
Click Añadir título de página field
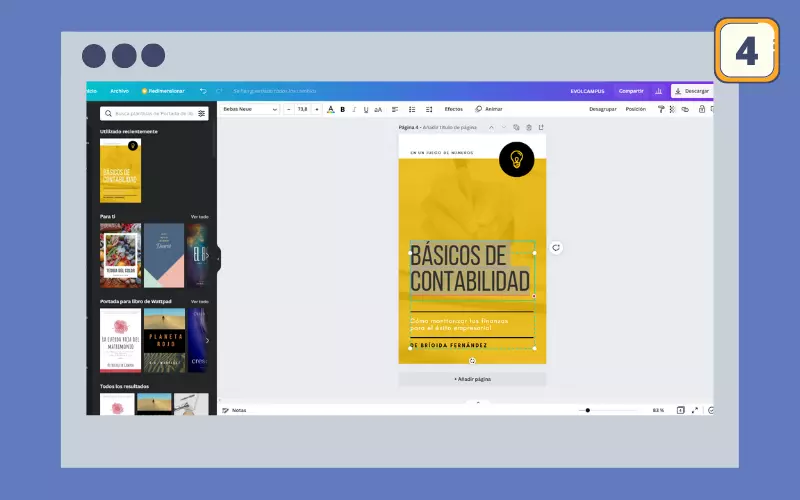(449, 128)
